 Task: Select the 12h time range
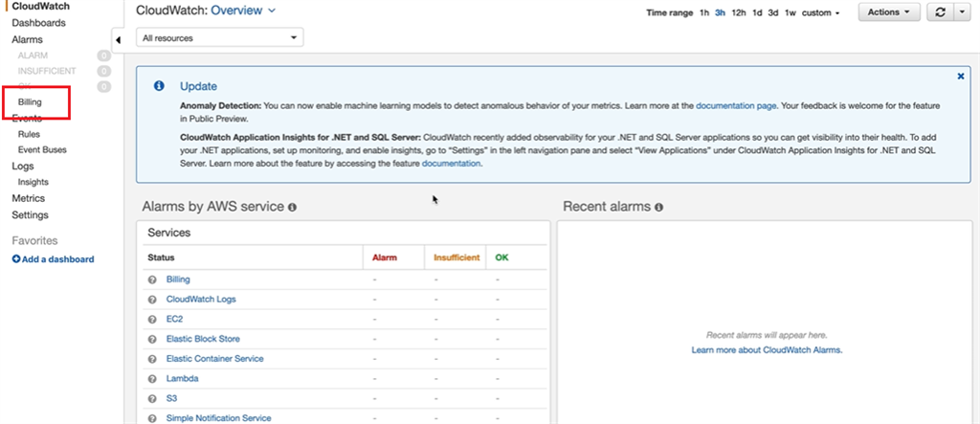point(738,13)
